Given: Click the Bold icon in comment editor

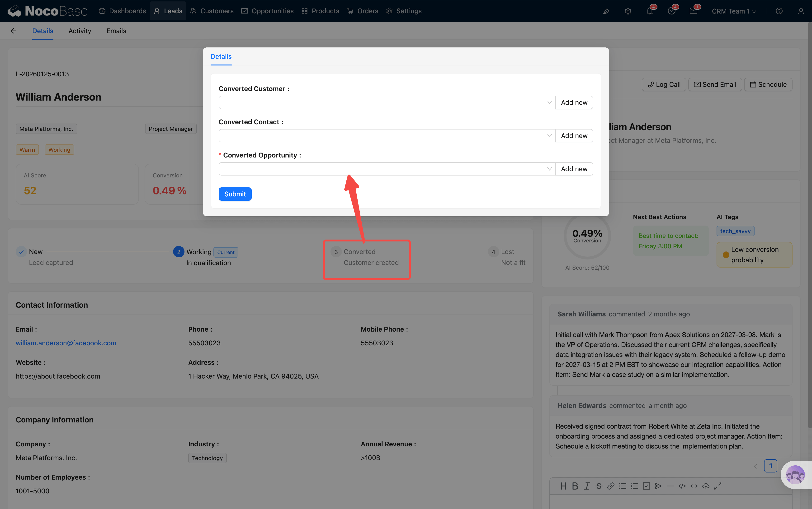Looking at the screenshot, I should 575,486.
